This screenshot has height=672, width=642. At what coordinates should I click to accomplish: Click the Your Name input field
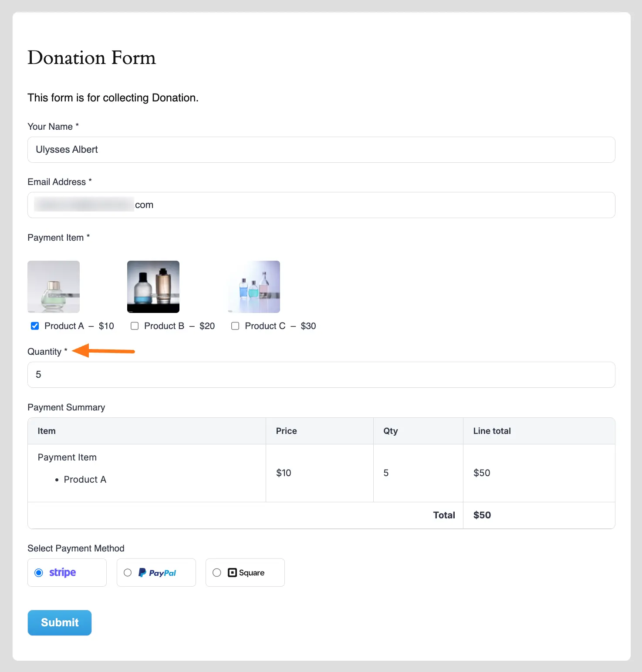pos(321,149)
